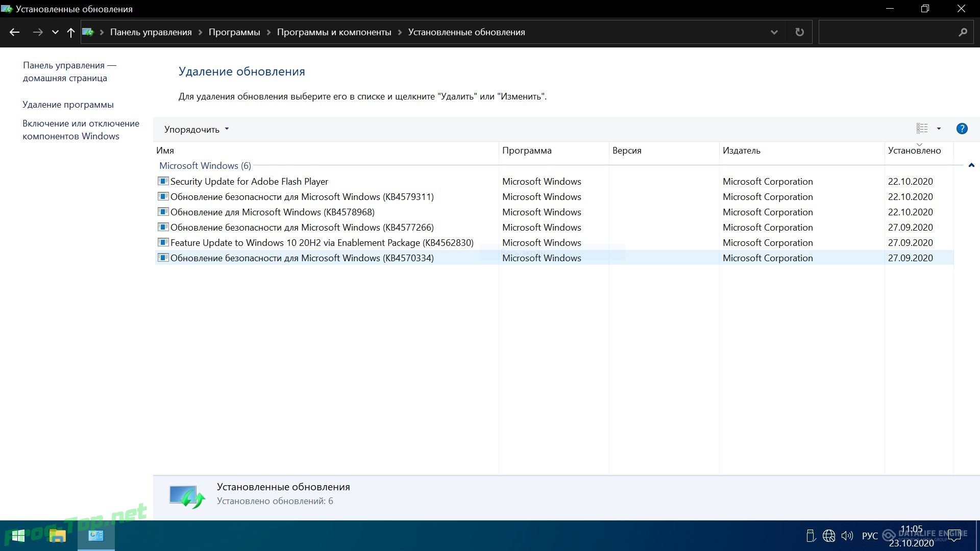Image resolution: width=980 pixels, height=551 pixels.
Task: Click the installed updates details pane icon
Action: [x=187, y=496]
